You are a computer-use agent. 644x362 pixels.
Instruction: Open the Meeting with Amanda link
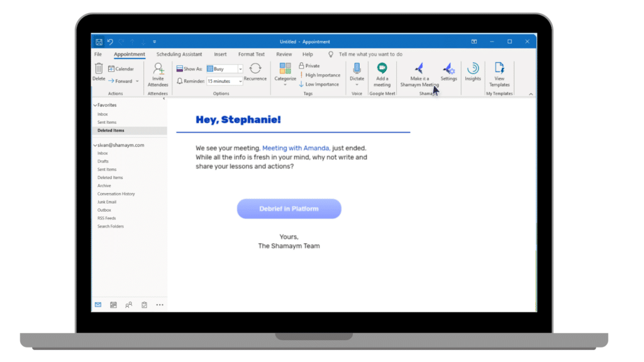296,148
